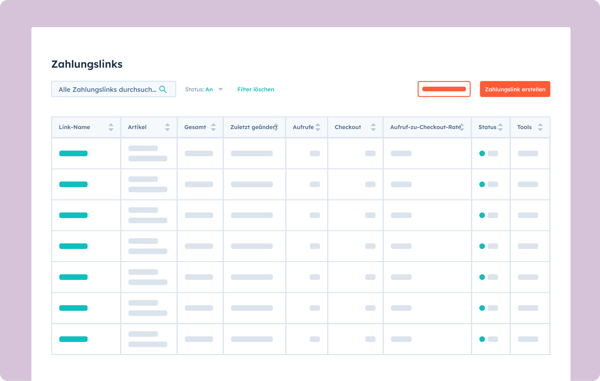Click the Filter löschen link

[256, 89]
